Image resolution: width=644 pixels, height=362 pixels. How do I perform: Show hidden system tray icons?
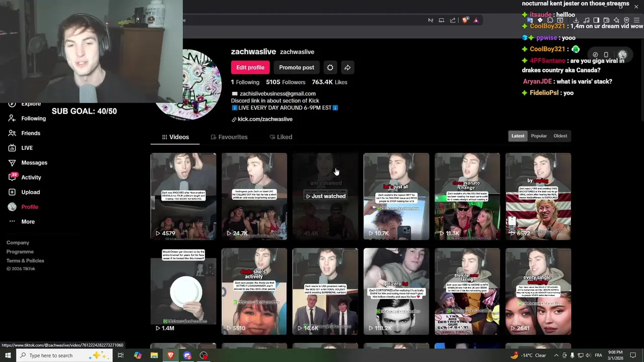click(x=556, y=355)
